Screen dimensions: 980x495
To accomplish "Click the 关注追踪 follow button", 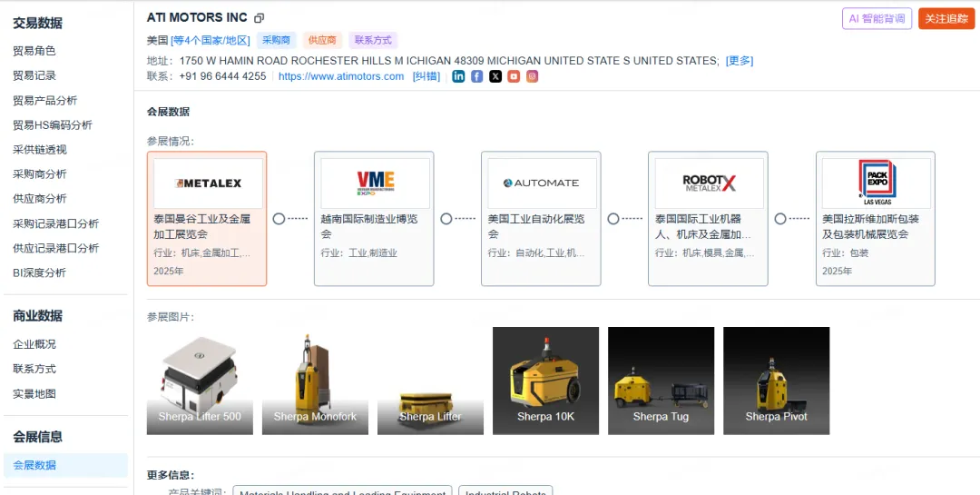I will pyautogui.click(x=946, y=19).
